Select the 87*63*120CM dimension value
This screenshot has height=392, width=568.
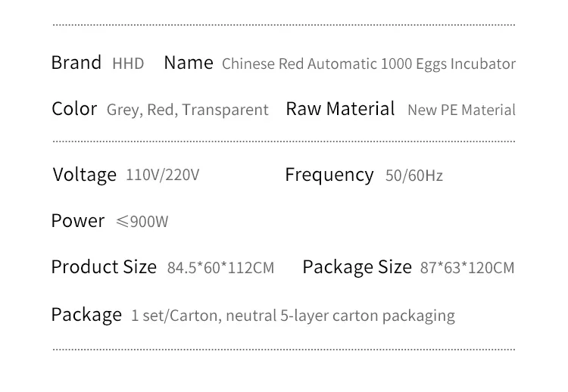(467, 268)
